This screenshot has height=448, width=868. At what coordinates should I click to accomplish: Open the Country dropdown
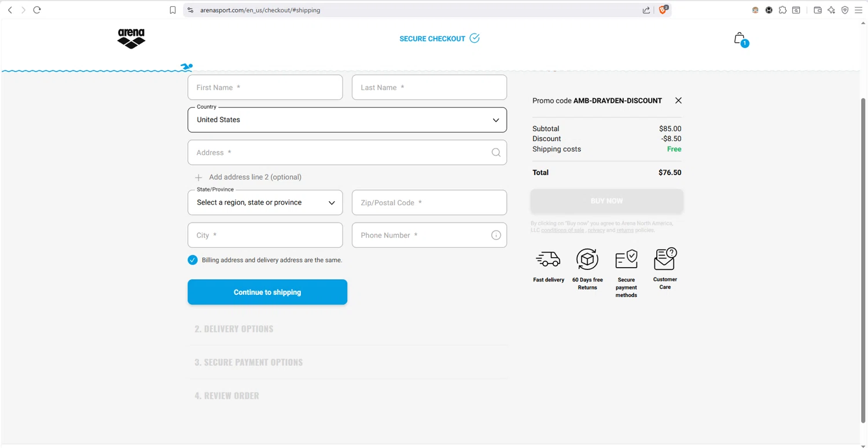coord(347,120)
